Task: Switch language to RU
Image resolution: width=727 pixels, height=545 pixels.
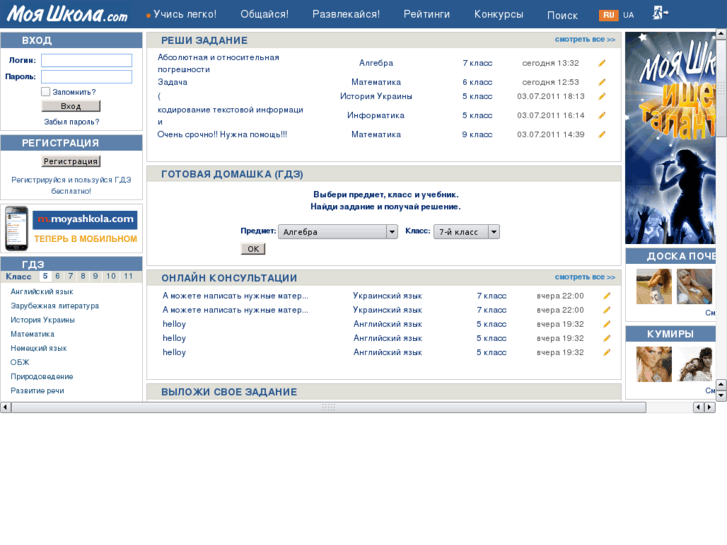Action: (608, 15)
